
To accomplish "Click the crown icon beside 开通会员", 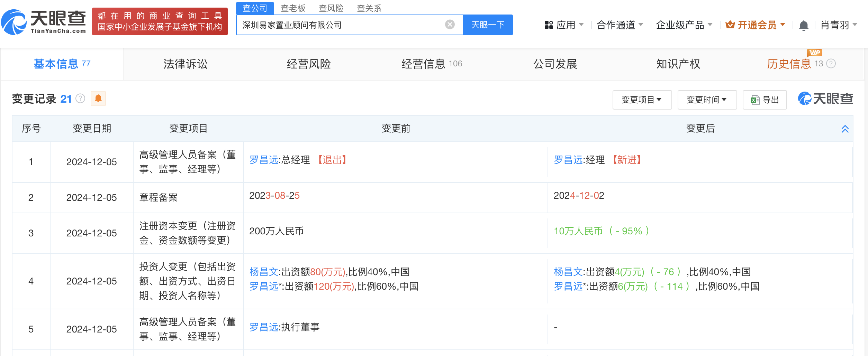I will pyautogui.click(x=730, y=25).
